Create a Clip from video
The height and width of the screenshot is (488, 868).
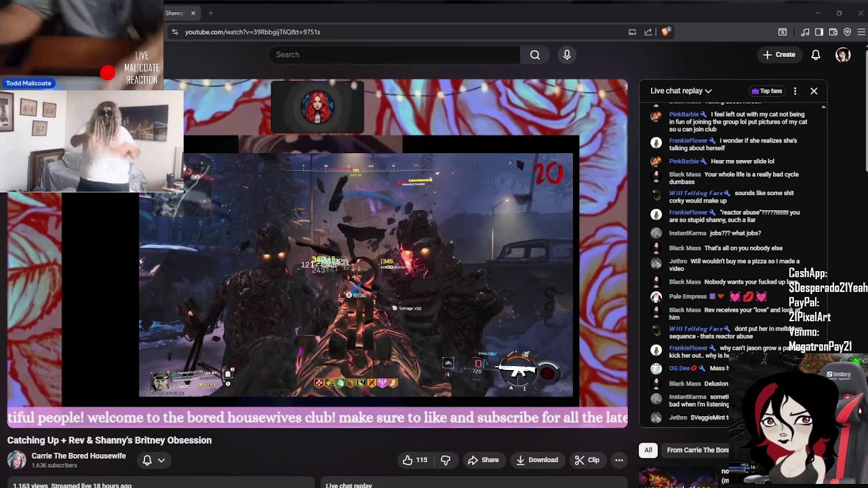point(587,460)
